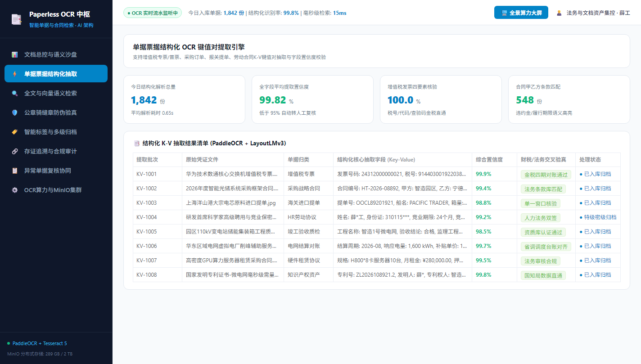Navigate to 异常单据复核协同
The image size is (641, 364).
click(56, 171)
